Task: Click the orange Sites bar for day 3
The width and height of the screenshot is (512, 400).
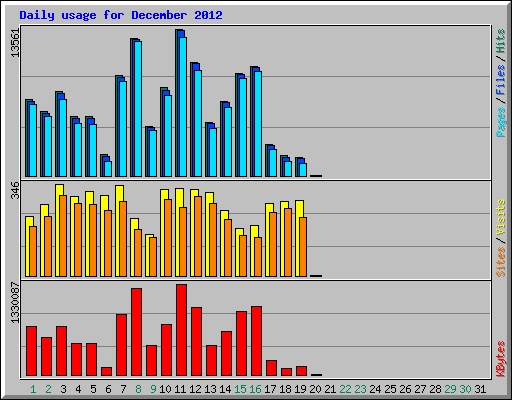Action: click(63, 236)
